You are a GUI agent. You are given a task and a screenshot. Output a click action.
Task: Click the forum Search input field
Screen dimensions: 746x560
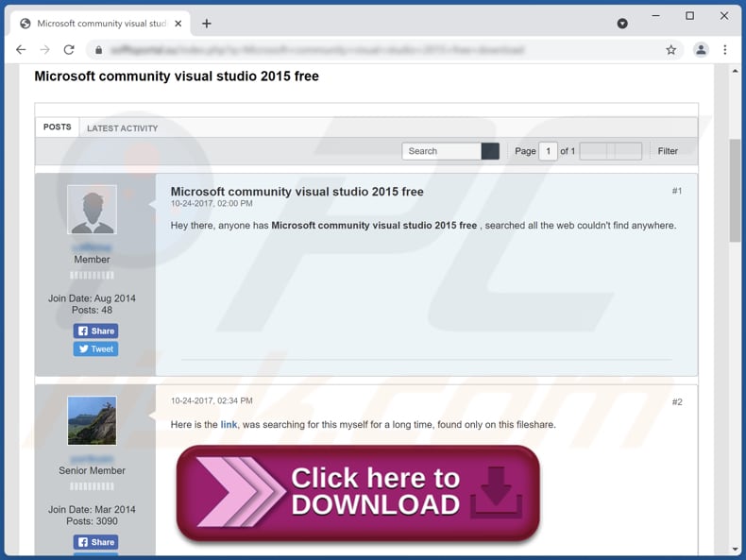442,151
